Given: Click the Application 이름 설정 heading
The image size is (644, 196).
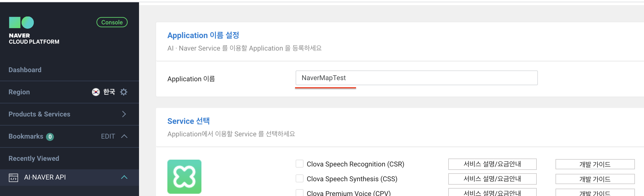Looking at the screenshot, I should pos(203,35).
